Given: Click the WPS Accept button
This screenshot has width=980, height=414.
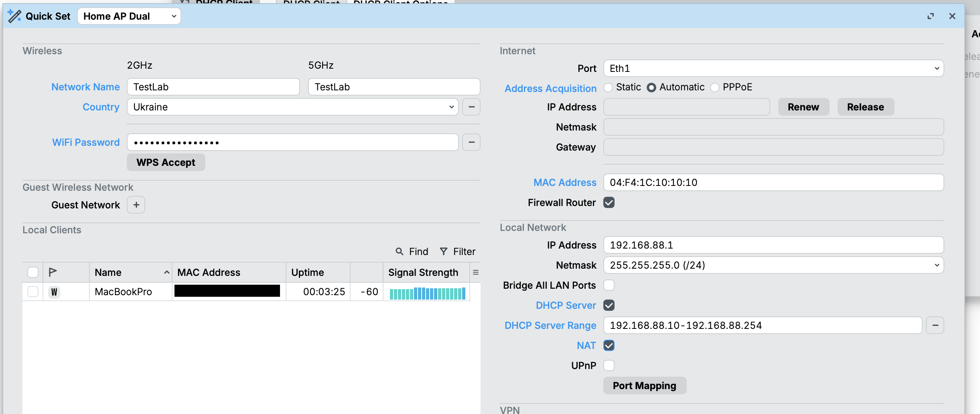Looking at the screenshot, I should pos(166,162).
